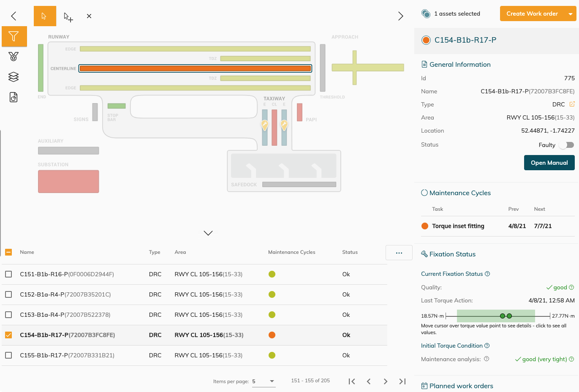
Task: Open the medal badge sidebar icon
Action: click(14, 57)
